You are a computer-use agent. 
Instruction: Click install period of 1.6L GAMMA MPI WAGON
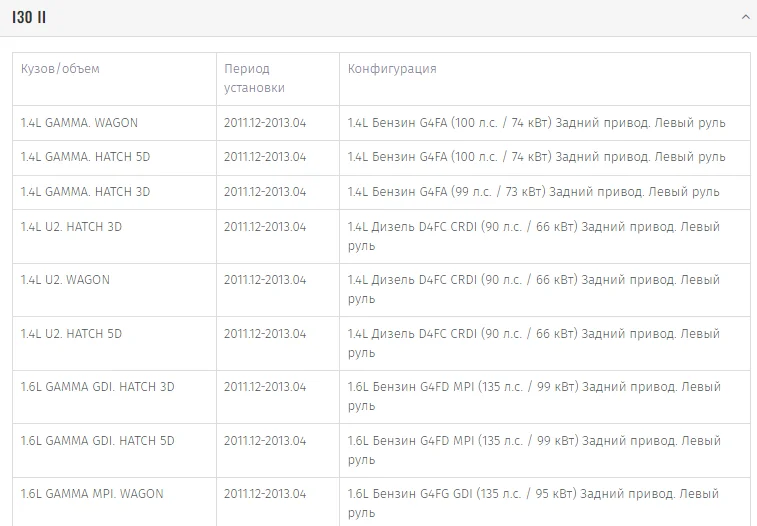pyautogui.click(x=265, y=494)
